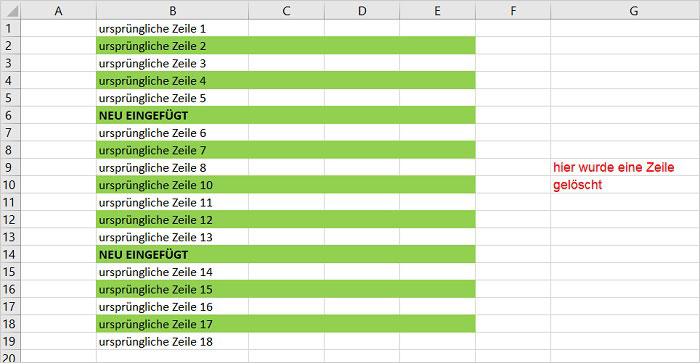
Task: Click green cell 'ursprüngliche Zeile 2'
Action: 172,46
